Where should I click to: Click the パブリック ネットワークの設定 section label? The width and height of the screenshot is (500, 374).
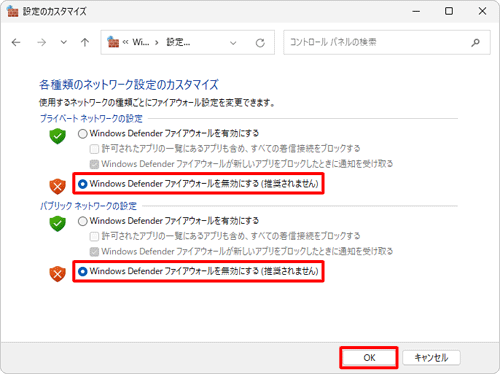pyautogui.click(x=88, y=206)
